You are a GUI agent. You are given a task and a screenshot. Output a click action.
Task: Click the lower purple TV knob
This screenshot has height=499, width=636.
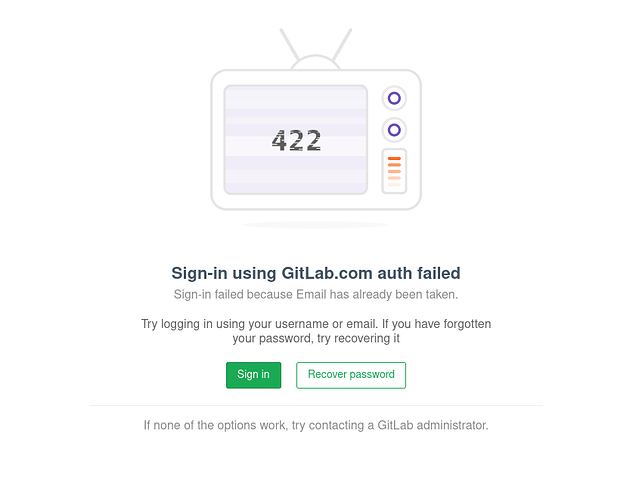click(x=394, y=130)
